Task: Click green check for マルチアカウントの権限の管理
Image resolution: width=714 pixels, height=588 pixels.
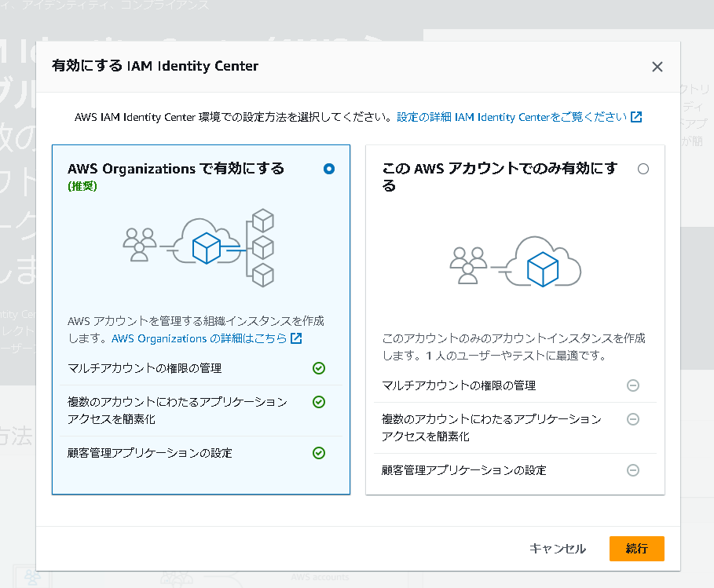Action: [319, 368]
